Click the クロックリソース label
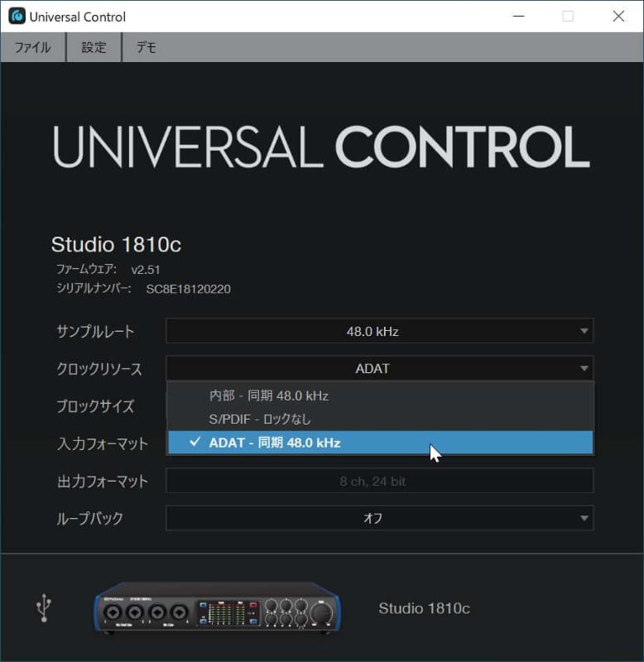 click(x=99, y=368)
